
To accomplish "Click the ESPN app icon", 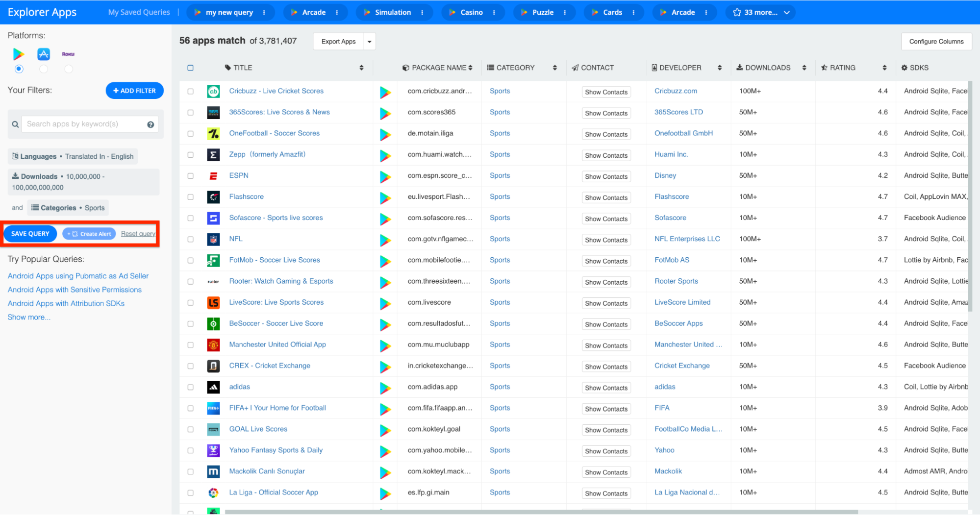I will [213, 175].
